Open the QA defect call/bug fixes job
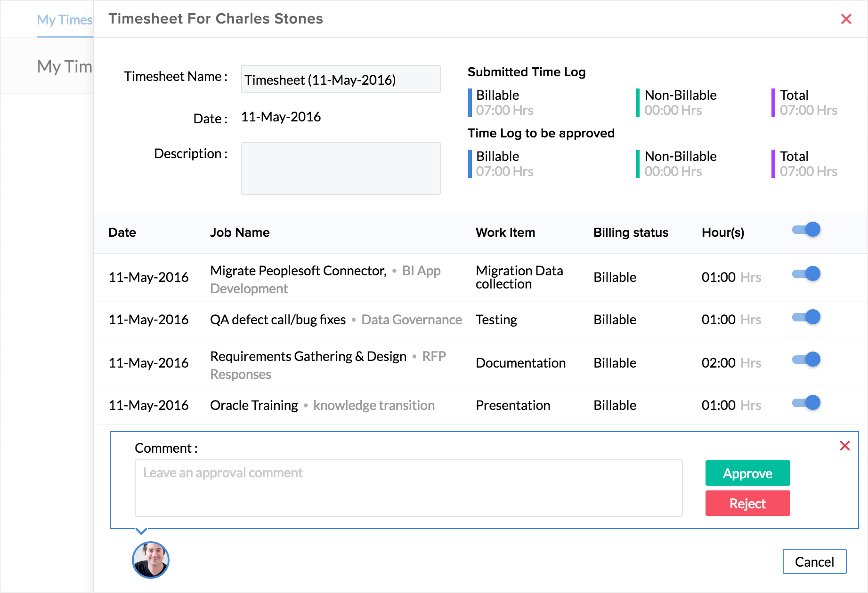The image size is (868, 593). (x=278, y=320)
